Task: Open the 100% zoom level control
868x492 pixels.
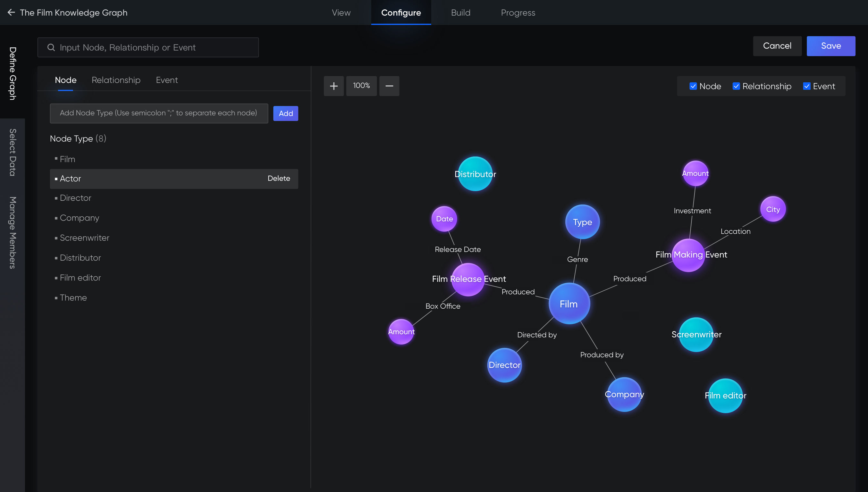Action: pos(361,86)
